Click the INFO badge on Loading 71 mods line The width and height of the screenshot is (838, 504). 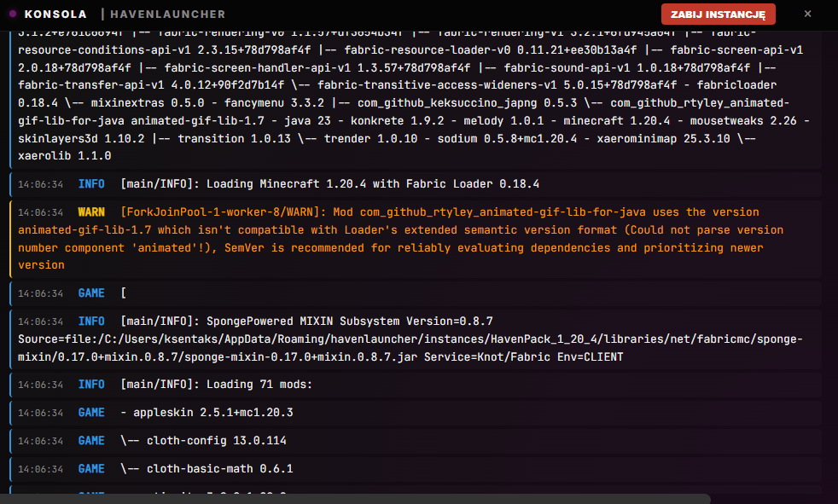(91, 384)
